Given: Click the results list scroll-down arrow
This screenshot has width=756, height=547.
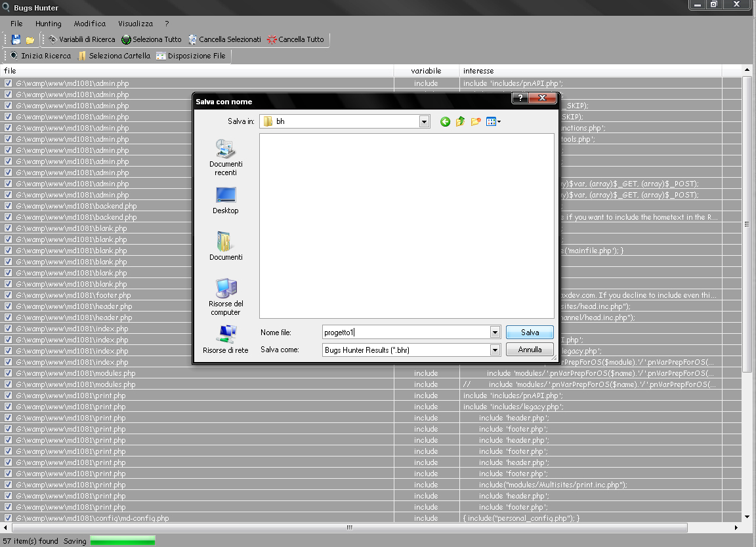Looking at the screenshot, I should [747, 517].
